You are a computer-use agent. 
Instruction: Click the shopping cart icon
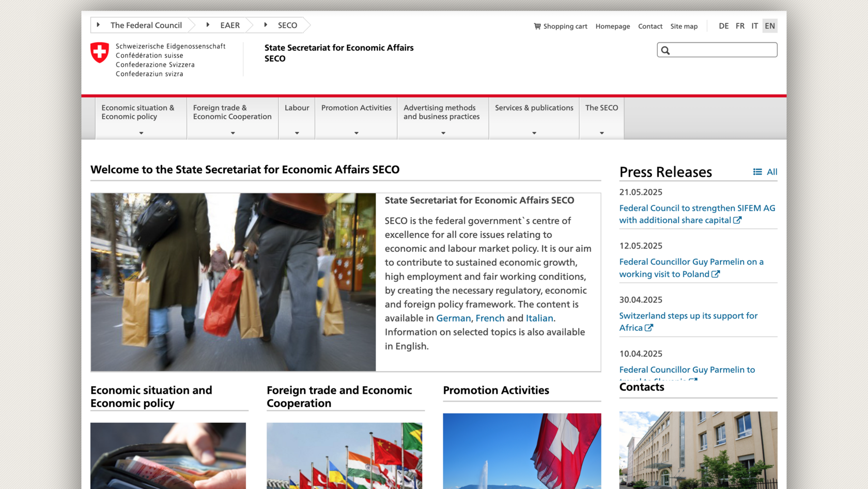tap(537, 26)
